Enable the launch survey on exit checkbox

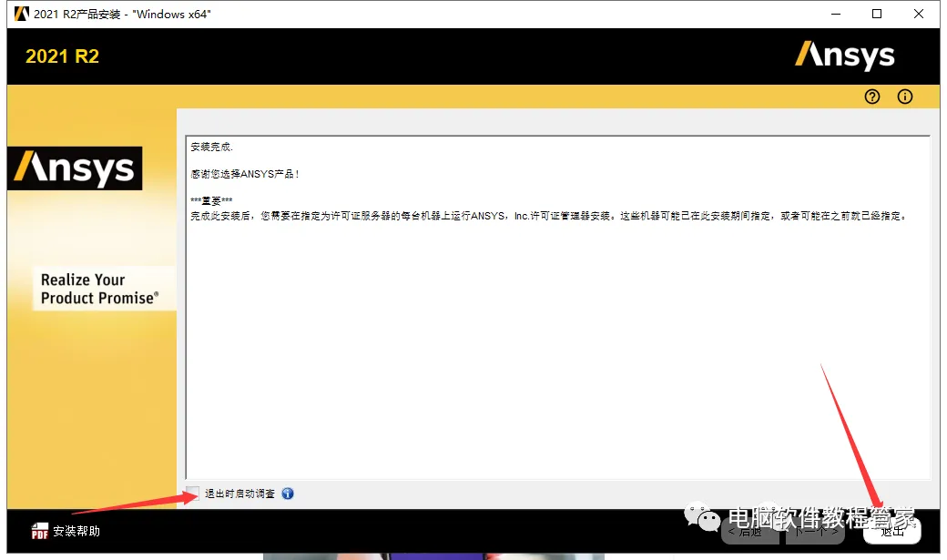pyautogui.click(x=192, y=494)
